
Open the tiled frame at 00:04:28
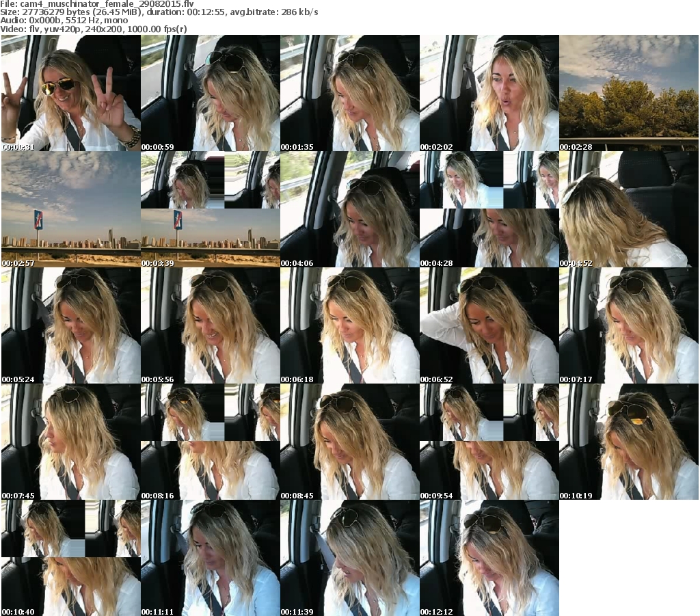pyautogui.click(x=489, y=209)
